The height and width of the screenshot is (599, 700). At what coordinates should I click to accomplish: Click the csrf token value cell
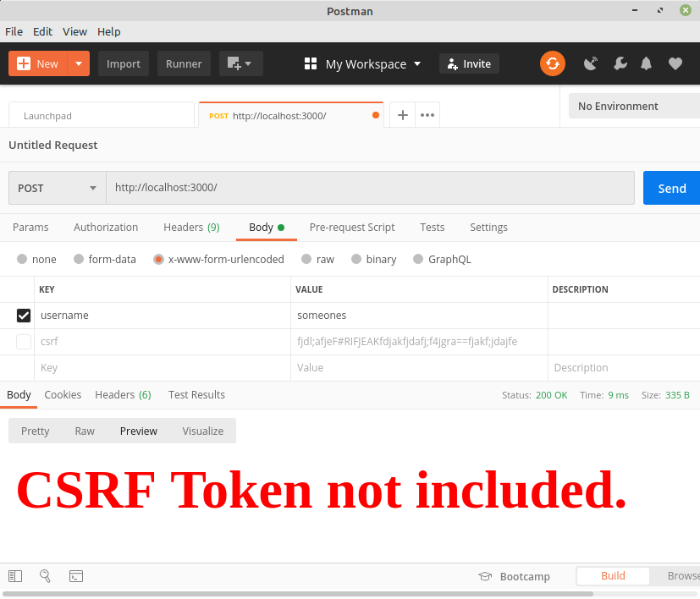419,342
